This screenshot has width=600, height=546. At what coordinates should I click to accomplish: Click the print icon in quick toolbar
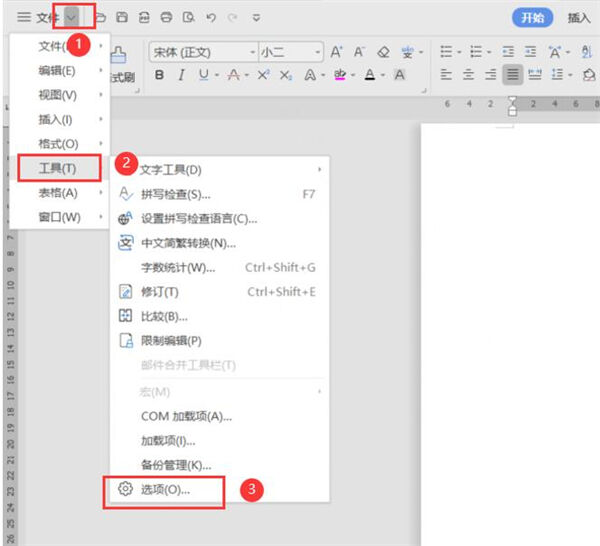click(166, 18)
